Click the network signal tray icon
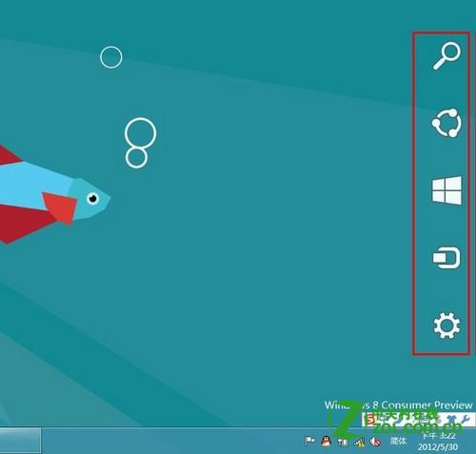The width and height of the screenshot is (476, 454). [x=359, y=442]
